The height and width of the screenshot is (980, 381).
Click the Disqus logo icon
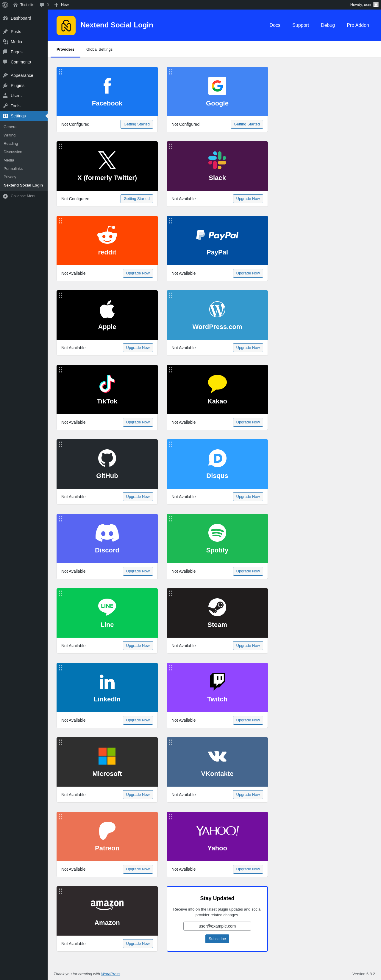tap(217, 458)
